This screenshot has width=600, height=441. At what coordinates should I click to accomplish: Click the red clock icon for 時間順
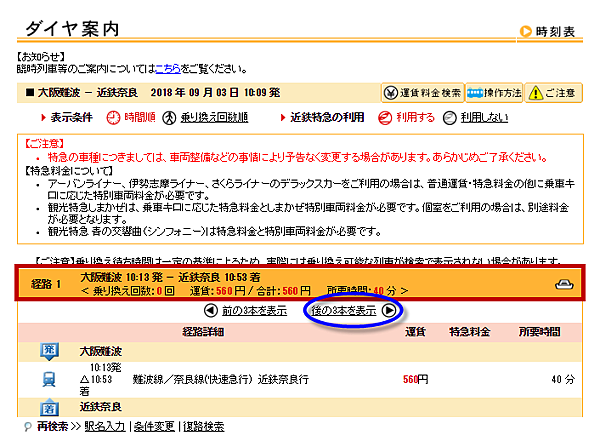[x=113, y=118]
